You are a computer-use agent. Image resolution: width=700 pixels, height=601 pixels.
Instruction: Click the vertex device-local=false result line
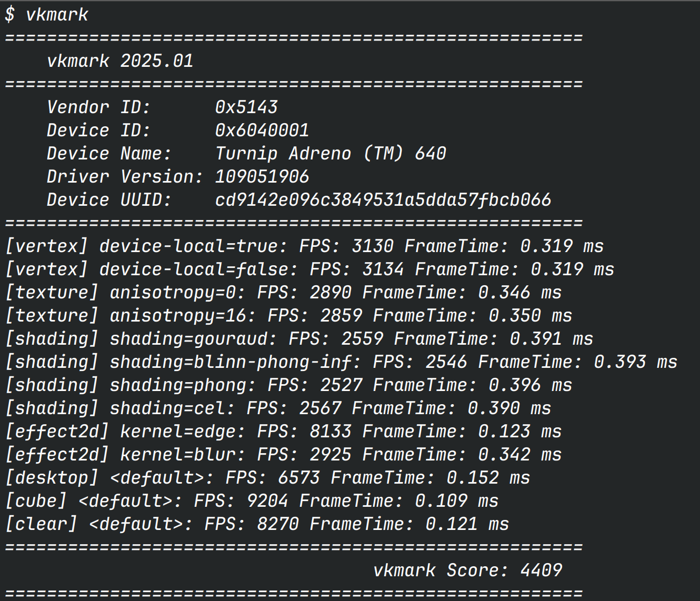[309, 269]
